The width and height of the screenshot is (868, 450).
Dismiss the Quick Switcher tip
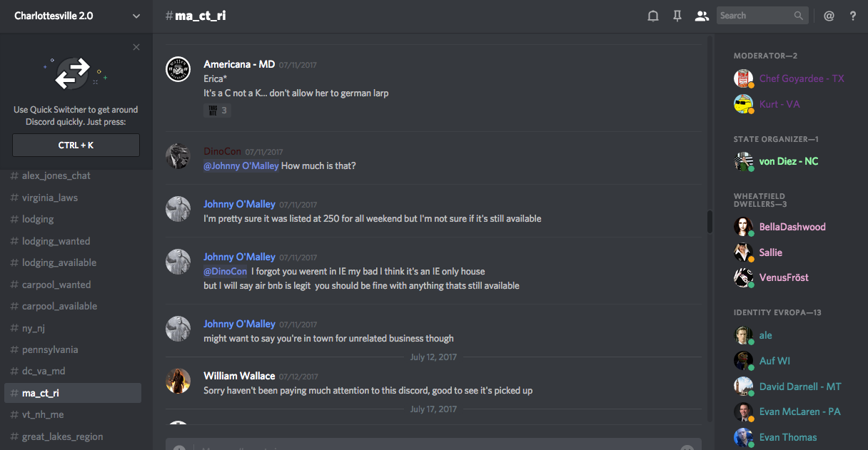tap(136, 48)
